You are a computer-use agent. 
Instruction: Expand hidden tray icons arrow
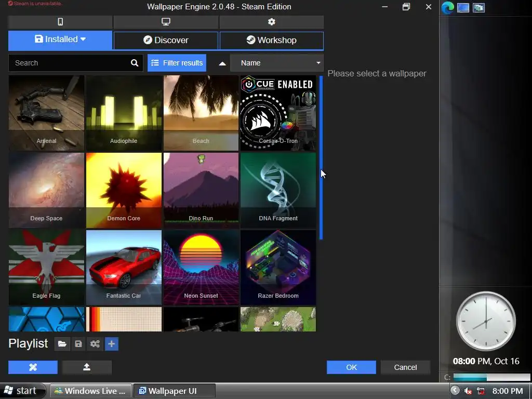pos(455,391)
